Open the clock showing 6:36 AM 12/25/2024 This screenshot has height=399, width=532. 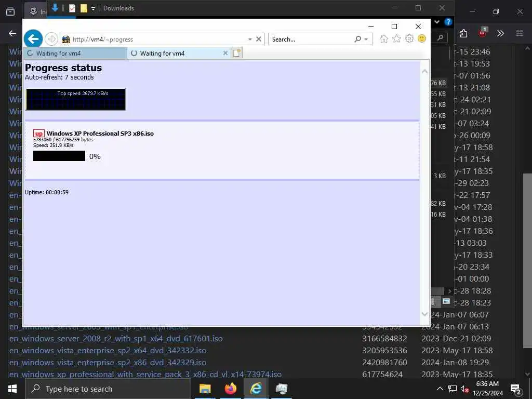tap(488, 389)
